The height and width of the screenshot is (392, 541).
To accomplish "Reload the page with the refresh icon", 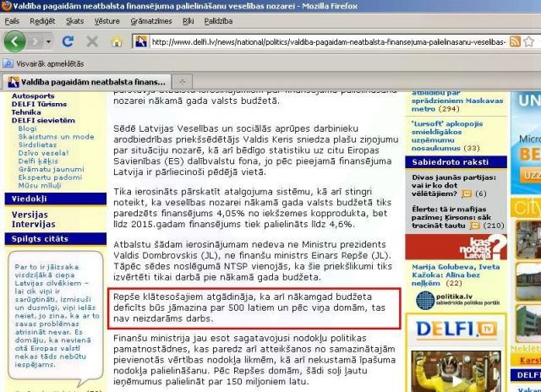I will 68,41.
